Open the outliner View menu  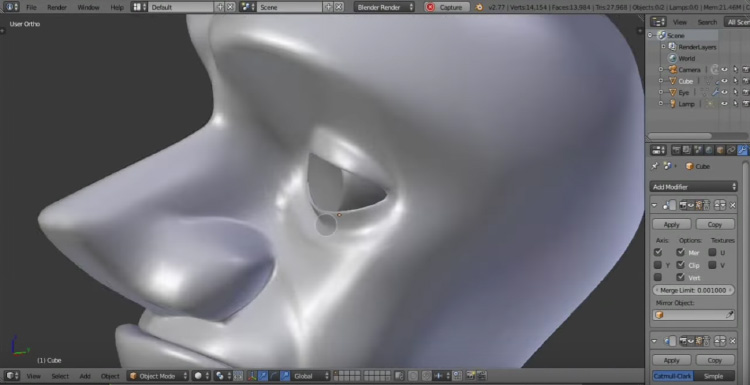coord(680,22)
